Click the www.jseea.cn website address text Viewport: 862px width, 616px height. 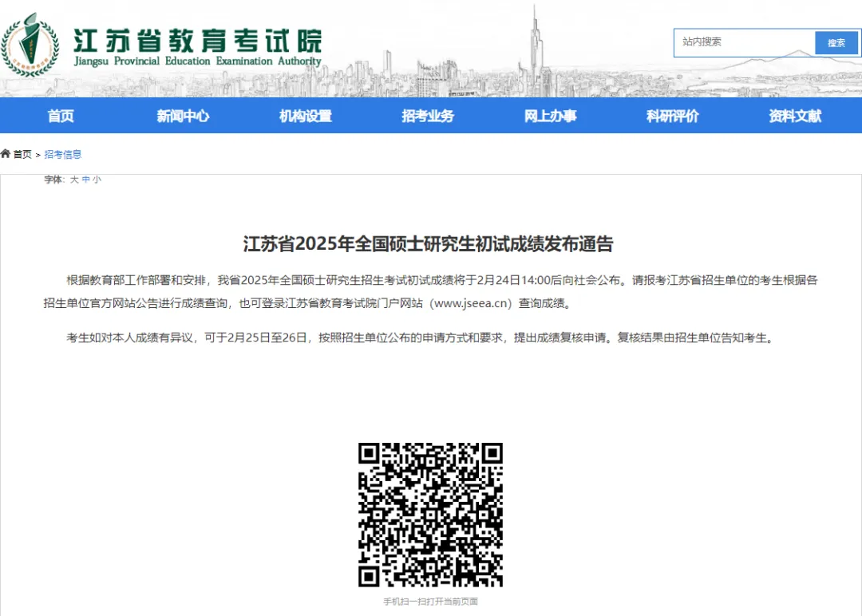pos(470,303)
